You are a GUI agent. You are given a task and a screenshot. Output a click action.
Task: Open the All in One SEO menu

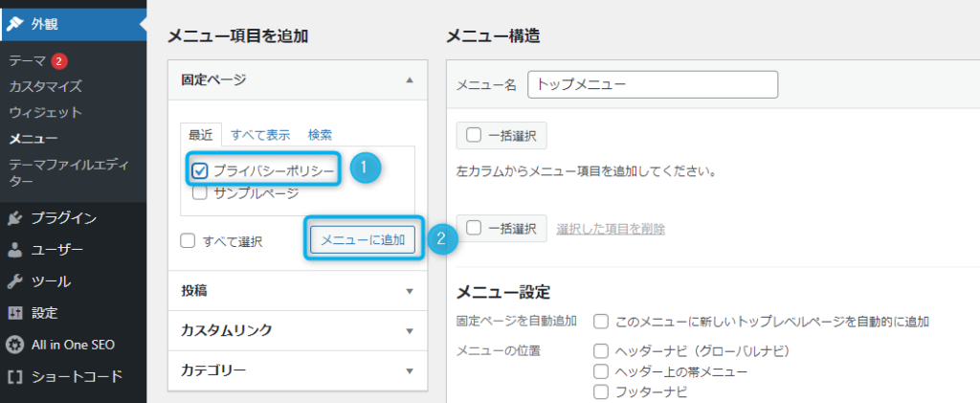click(73, 345)
